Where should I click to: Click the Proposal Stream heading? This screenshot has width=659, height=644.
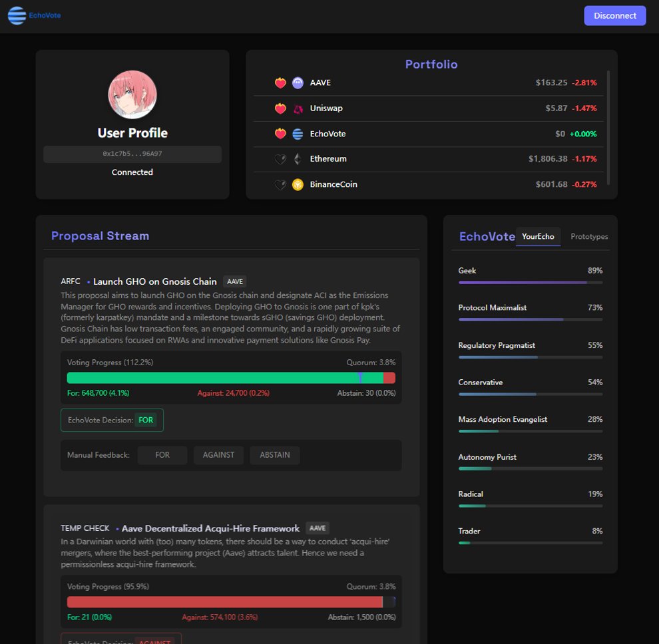pos(100,236)
